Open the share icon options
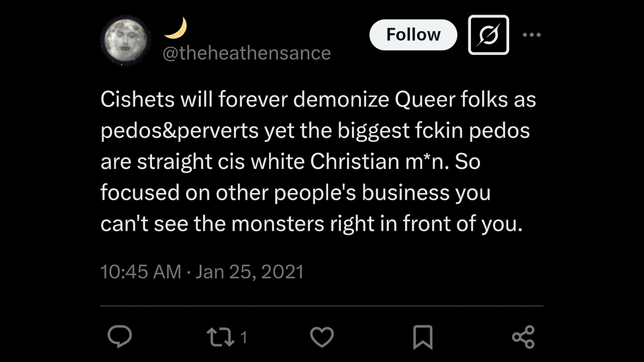This screenshot has height=362, width=644. point(523,337)
